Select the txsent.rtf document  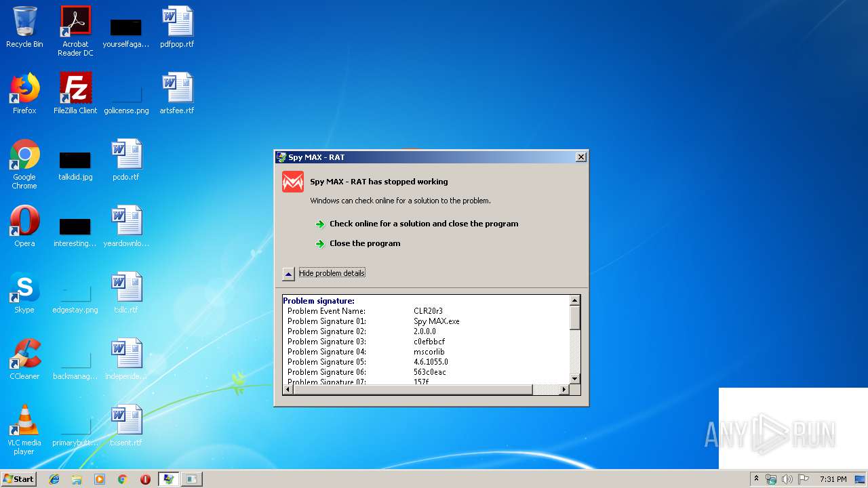(126, 426)
